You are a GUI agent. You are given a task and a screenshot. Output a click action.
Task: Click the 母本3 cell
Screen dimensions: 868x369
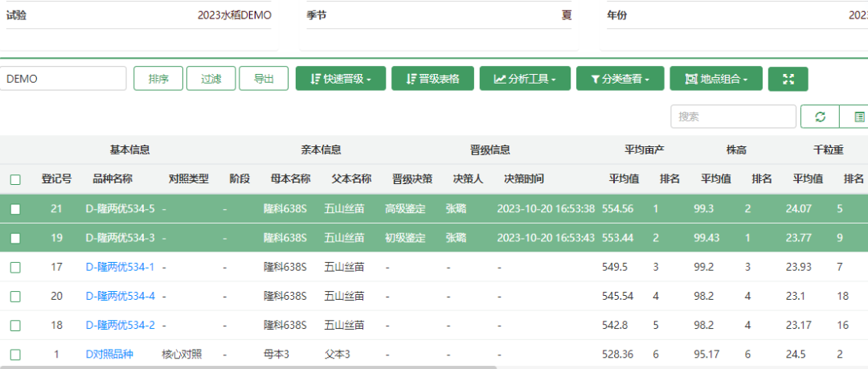pyautogui.click(x=276, y=355)
